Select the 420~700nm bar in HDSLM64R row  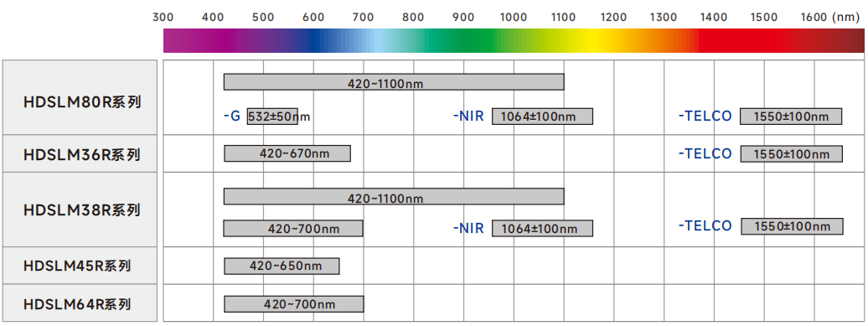point(294,304)
